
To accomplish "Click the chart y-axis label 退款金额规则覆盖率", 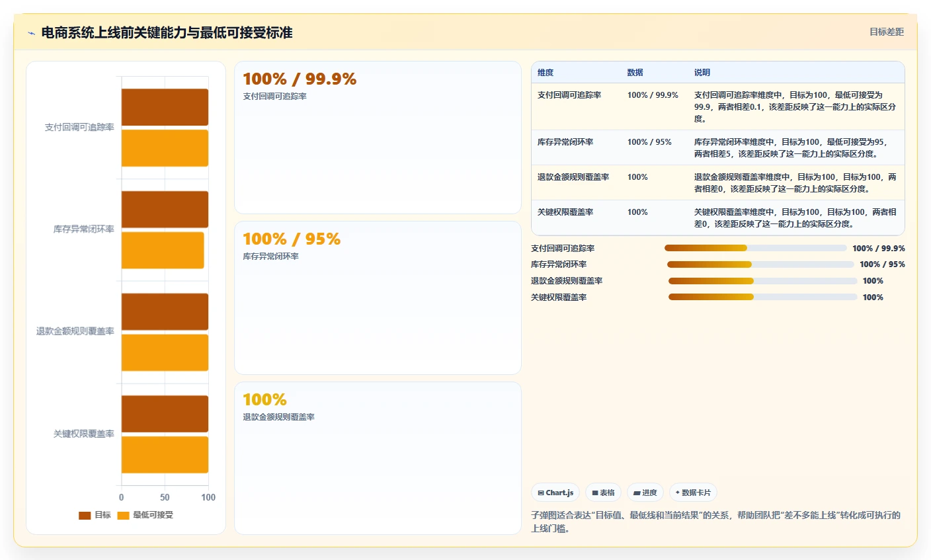I will click(75, 331).
